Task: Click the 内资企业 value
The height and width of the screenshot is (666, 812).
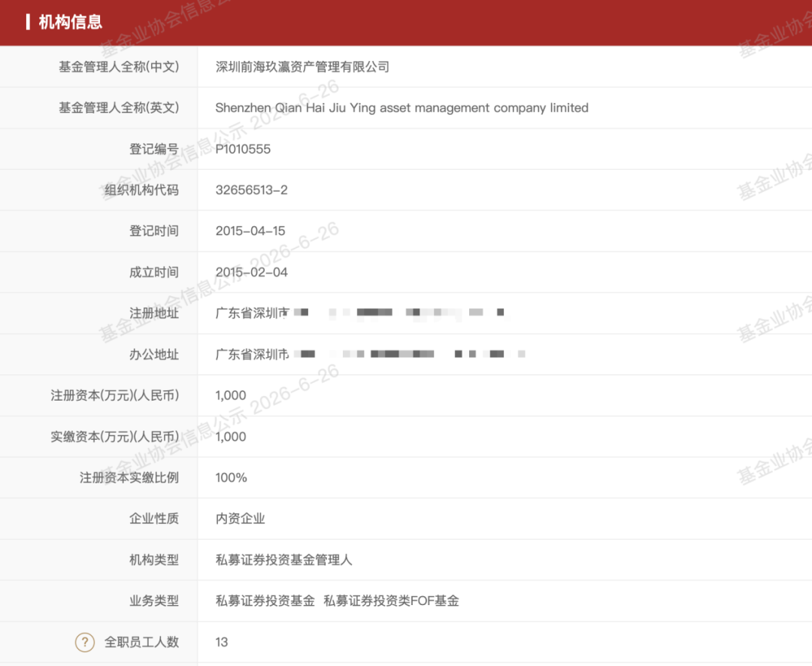Action: coord(241,519)
